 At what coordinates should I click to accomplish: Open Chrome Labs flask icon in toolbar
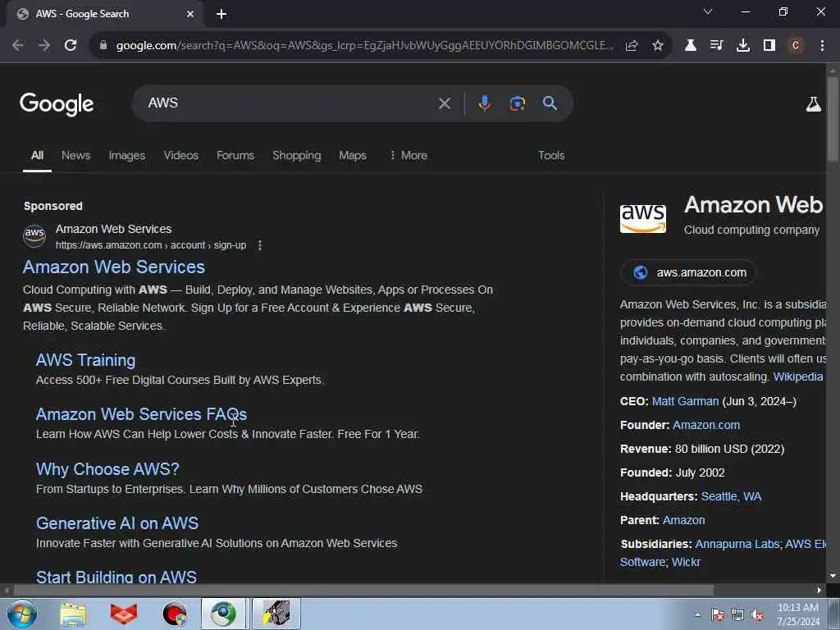pos(691,46)
